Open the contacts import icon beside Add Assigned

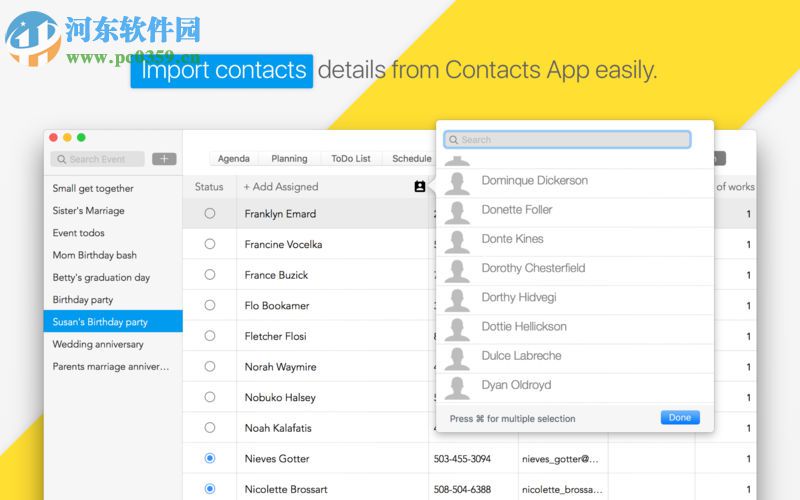[x=419, y=187]
